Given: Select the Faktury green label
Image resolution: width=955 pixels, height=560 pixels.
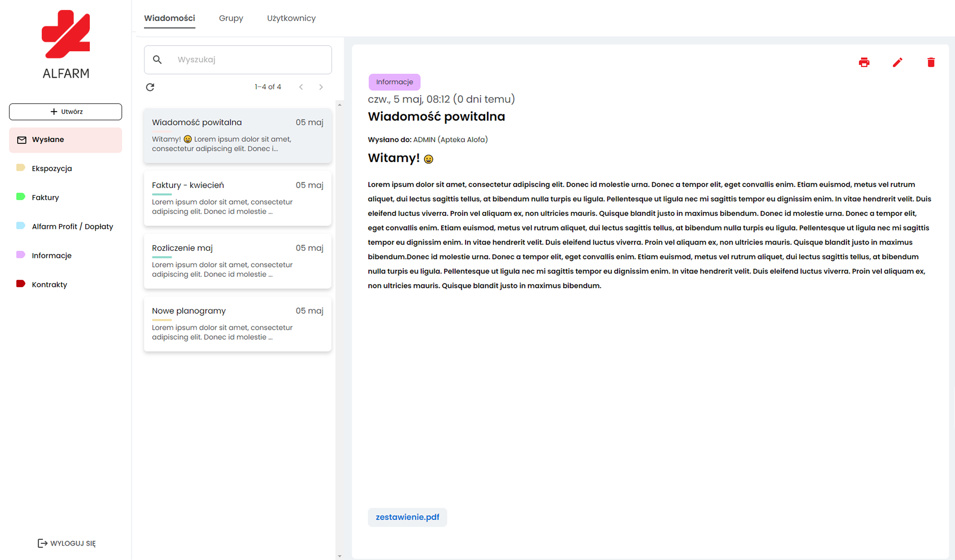Looking at the screenshot, I should tap(45, 197).
